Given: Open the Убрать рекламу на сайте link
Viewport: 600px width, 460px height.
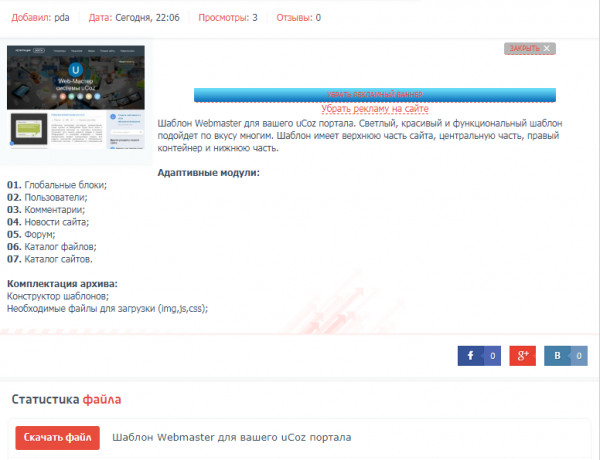Looking at the screenshot, I should coord(375,109).
